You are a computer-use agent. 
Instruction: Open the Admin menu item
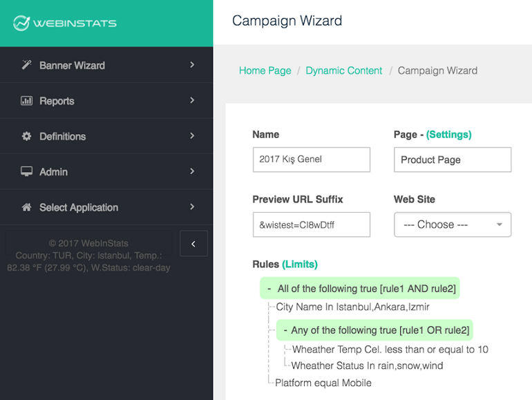coord(54,171)
